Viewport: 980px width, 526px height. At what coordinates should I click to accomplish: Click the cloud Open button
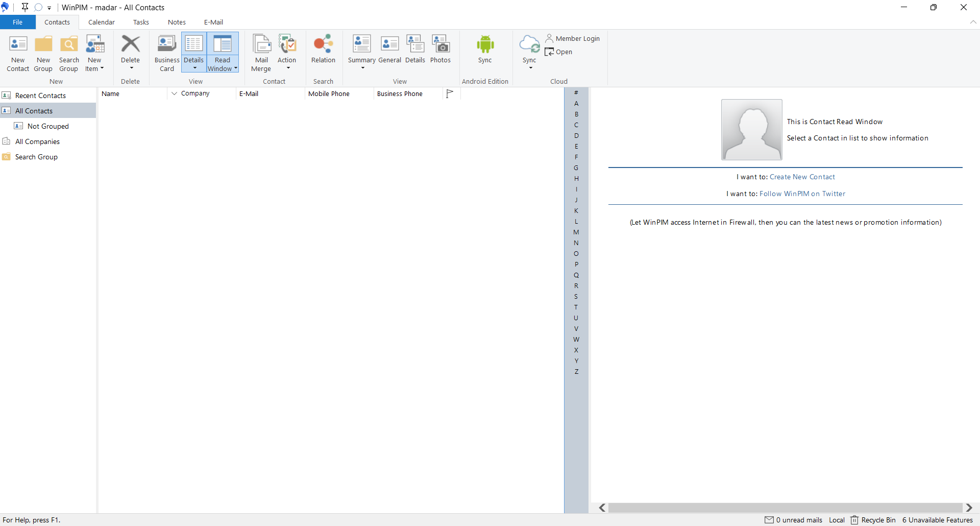point(558,52)
